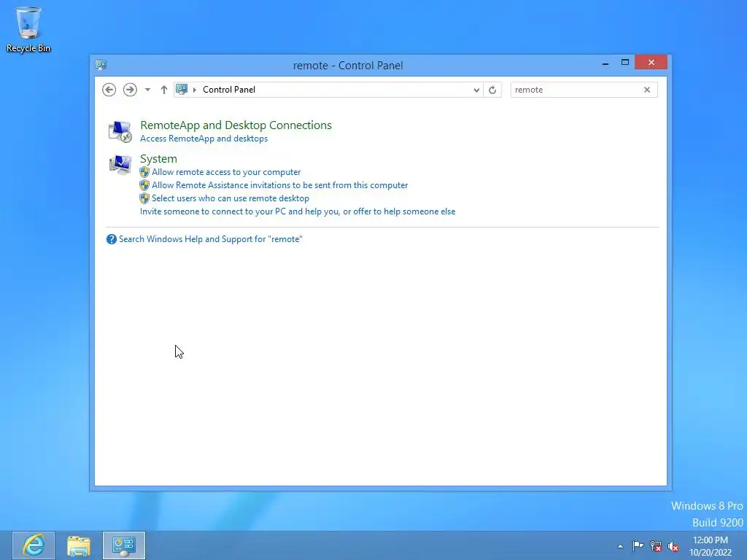747x560 pixels.
Task: Open the recent locations dropdown arrow
Action: [x=147, y=90]
